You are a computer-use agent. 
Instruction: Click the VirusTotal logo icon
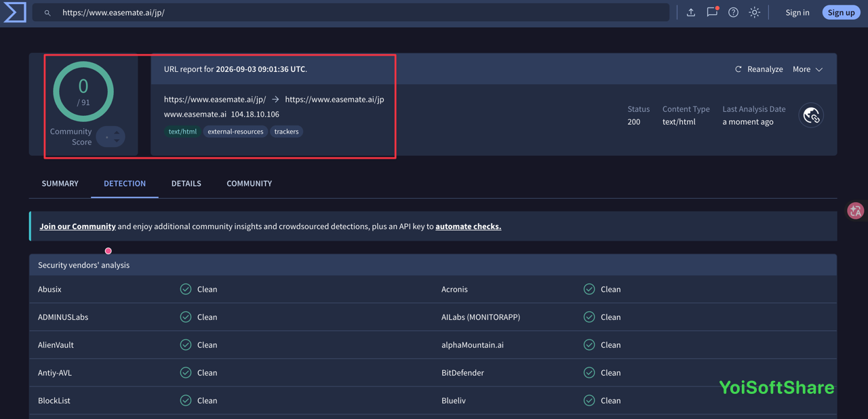[x=15, y=12]
